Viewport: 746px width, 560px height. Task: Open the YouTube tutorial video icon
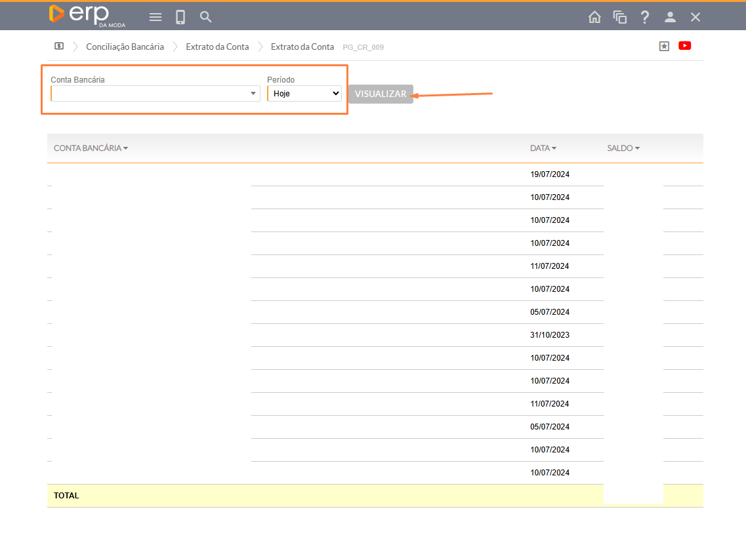(x=685, y=46)
